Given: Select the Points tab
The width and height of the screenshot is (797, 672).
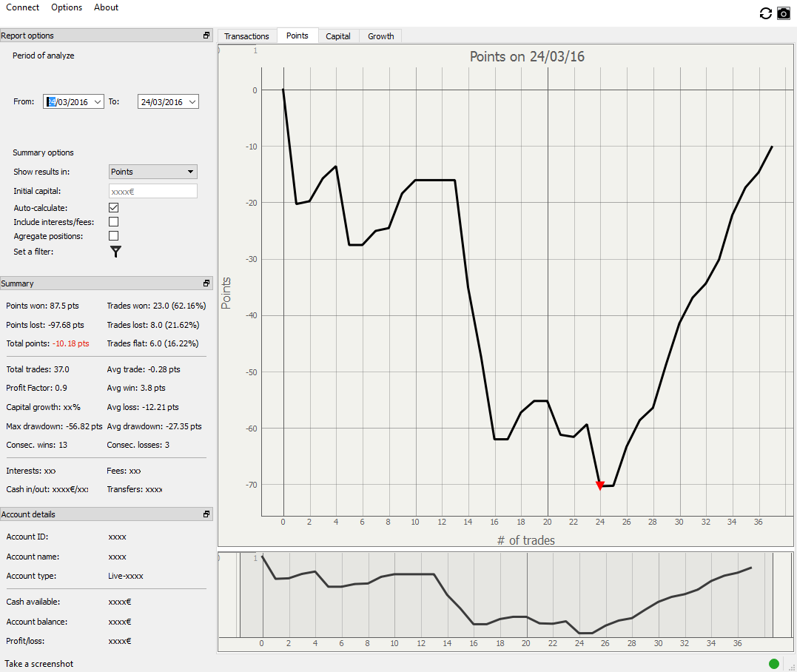Looking at the screenshot, I should click(x=297, y=36).
